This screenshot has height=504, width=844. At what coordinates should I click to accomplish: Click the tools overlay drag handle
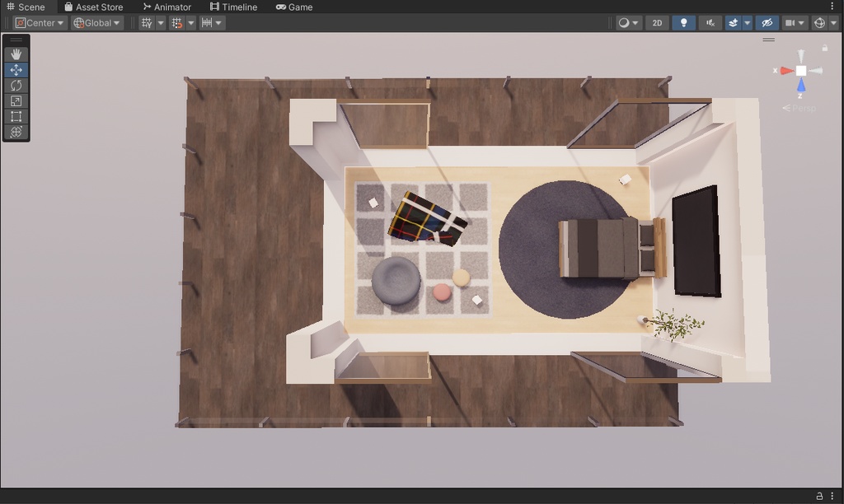click(16, 40)
